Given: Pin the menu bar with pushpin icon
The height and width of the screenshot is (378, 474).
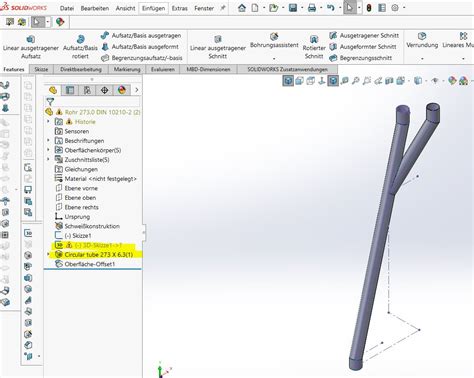Looking at the screenshot, I should (223, 8).
